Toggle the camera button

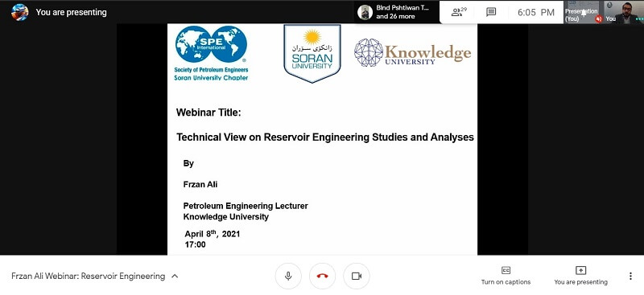[357, 277]
